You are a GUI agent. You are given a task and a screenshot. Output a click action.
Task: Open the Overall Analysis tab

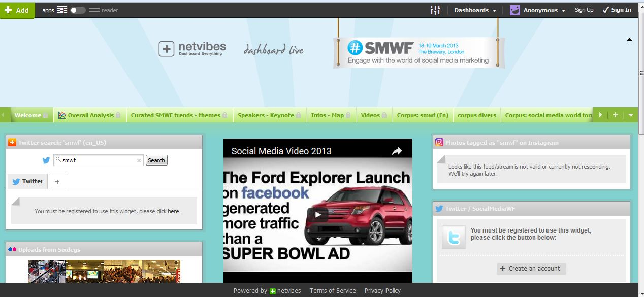click(x=90, y=115)
